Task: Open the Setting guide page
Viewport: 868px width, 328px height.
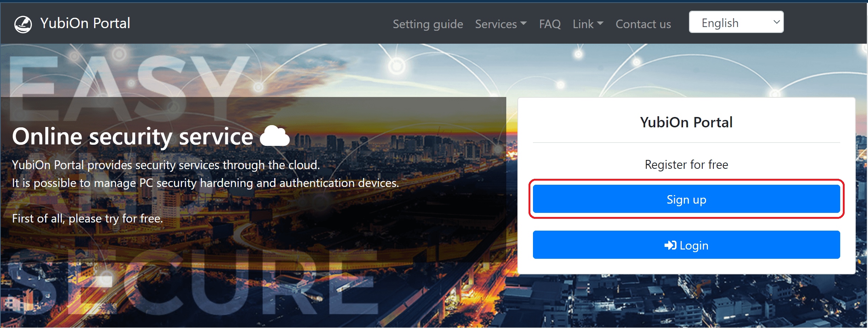Action: (428, 24)
